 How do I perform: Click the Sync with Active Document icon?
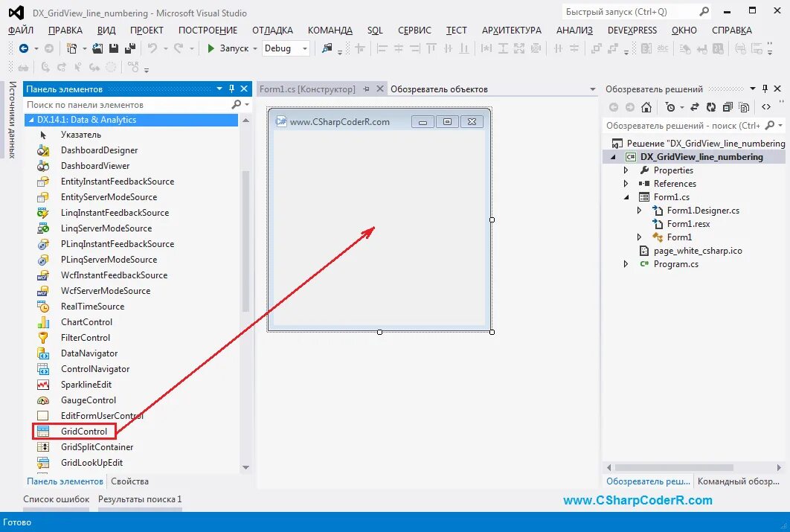click(694, 107)
